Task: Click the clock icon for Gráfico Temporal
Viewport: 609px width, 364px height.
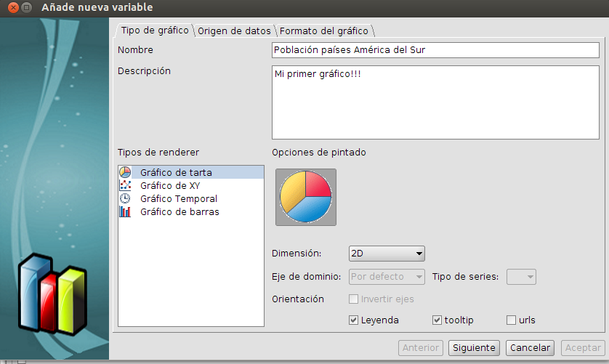Action: click(125, 198)
